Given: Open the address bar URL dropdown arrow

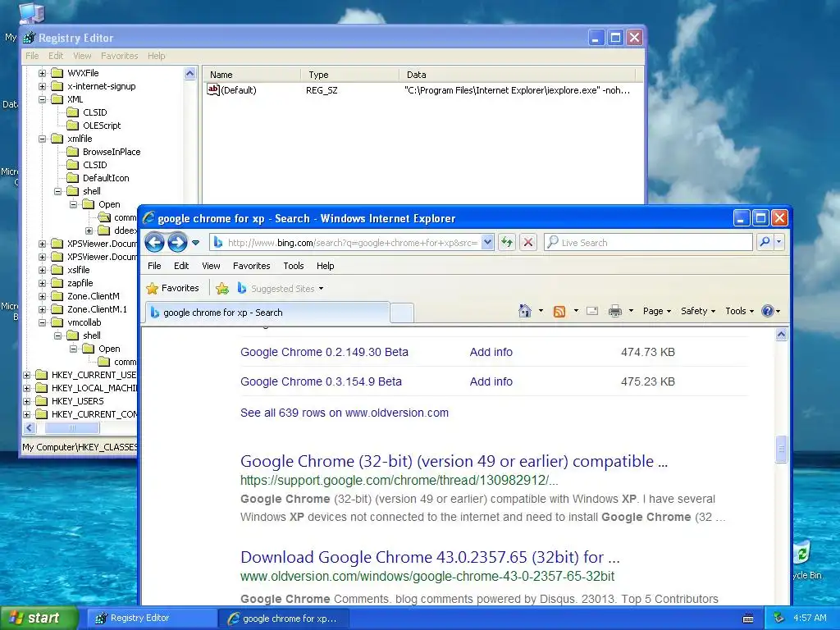Looking at the screenshot, I should click(x=487, y=242).
